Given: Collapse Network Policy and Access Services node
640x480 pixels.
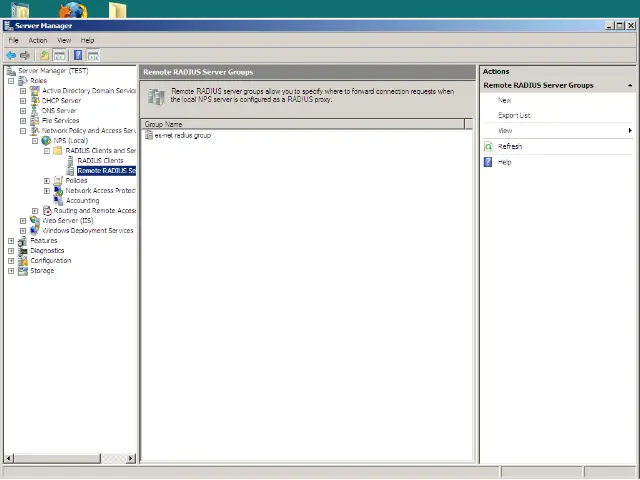Looking at the screenshot, I should [x=23, y=131].
